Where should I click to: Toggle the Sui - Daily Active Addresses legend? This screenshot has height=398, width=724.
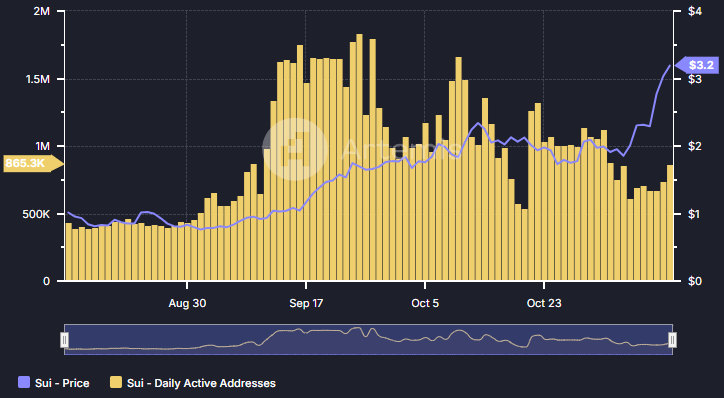tap(193, 383)
